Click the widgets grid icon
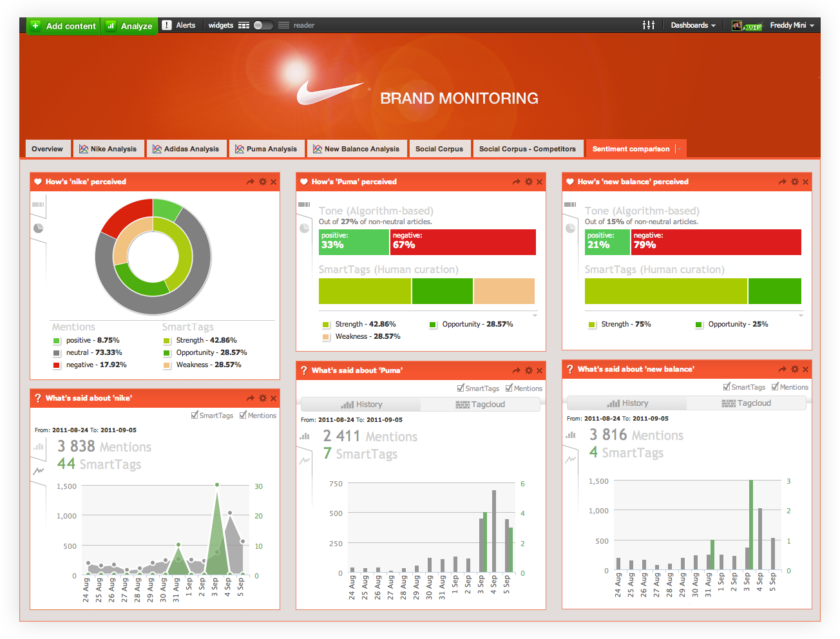The image size is (840, 639). (243, 25)
